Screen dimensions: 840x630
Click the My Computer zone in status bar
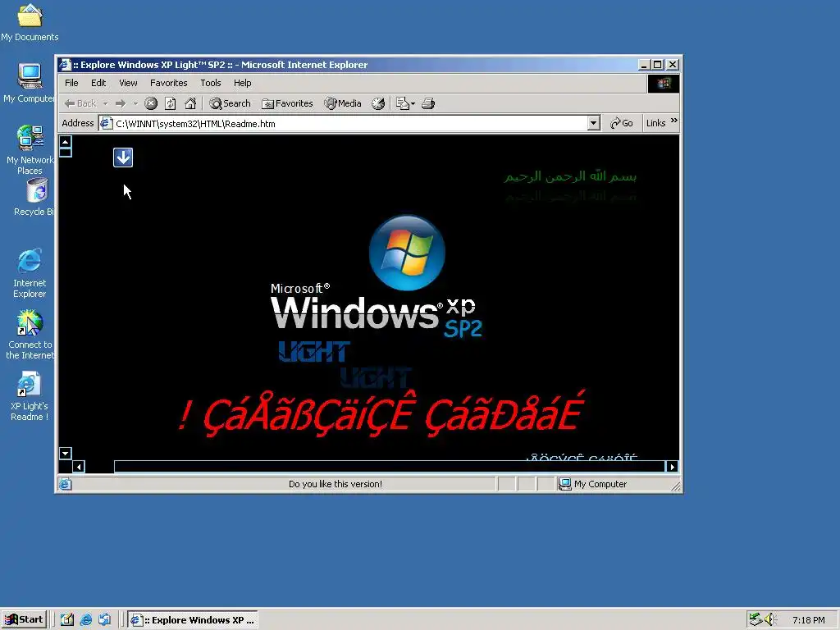tap(592, 484)
